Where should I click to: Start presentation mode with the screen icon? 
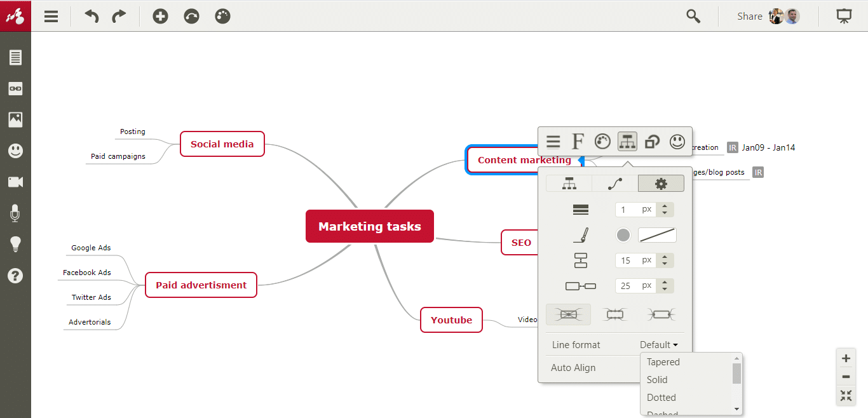click(844, 17)
